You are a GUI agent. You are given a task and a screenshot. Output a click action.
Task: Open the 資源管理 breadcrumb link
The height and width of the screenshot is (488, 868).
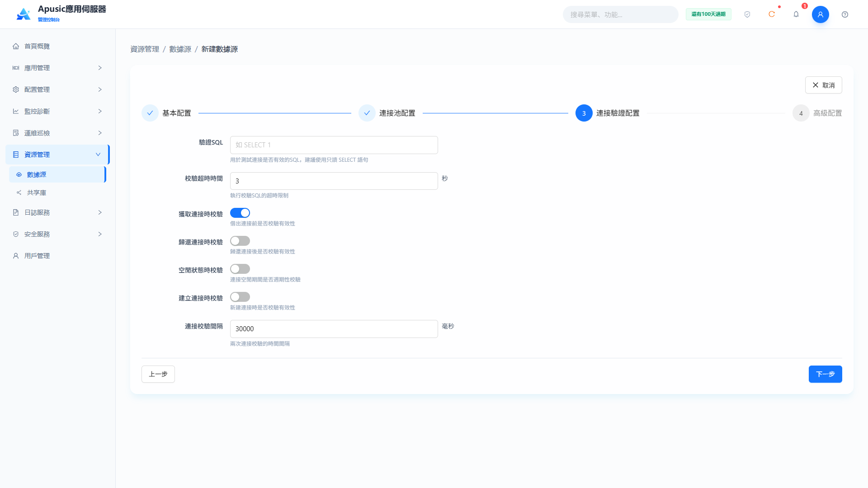[145, 49]
